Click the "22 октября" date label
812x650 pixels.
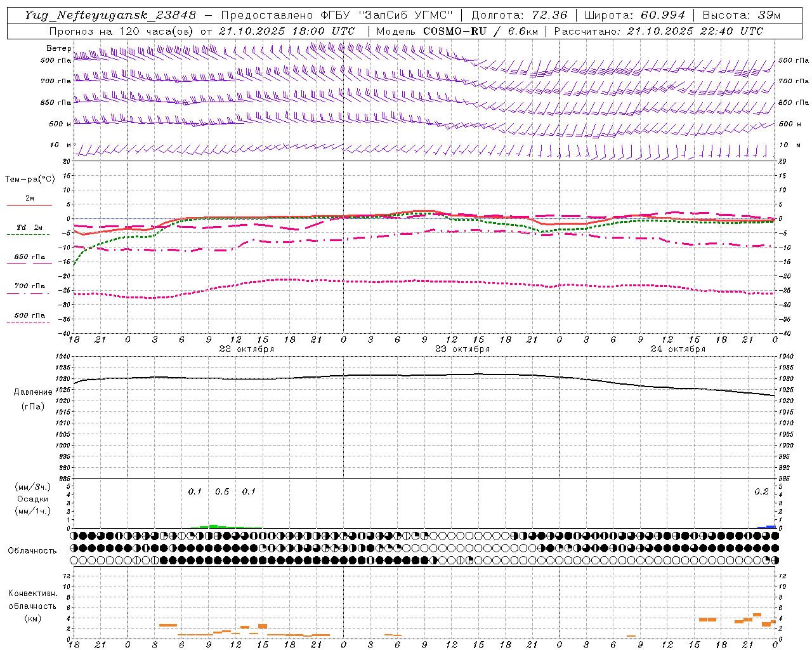[x=247, y=349]
